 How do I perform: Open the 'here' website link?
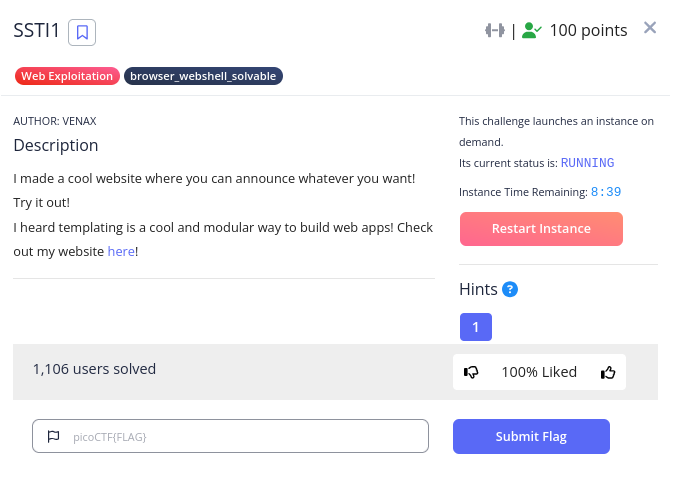120,251
